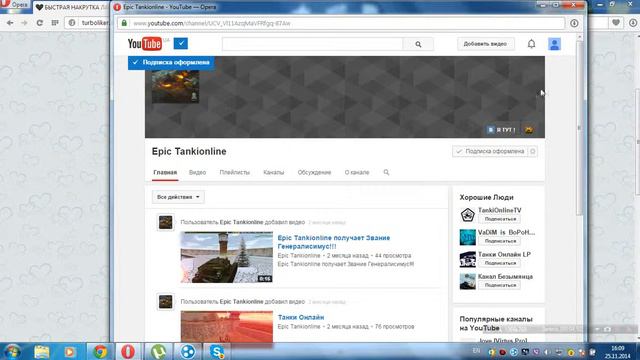Click the Opera menu button at top left
This screenshot has width=640, height=360.
click(15, 5)
